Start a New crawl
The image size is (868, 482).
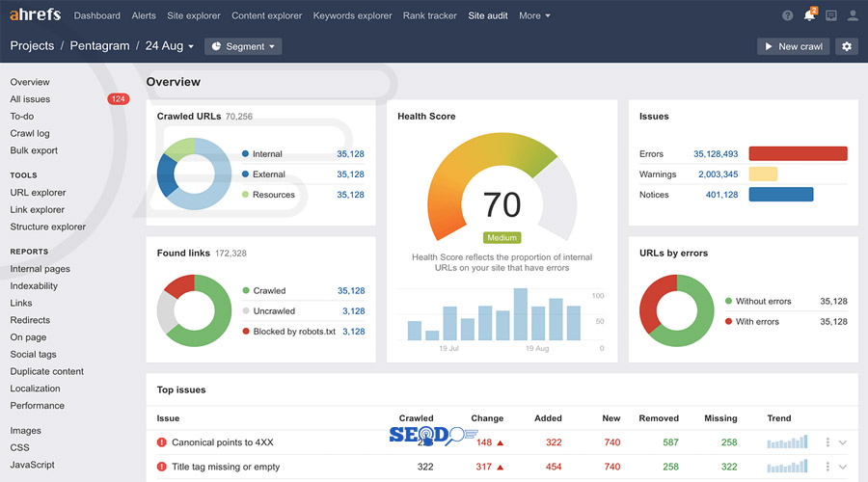click(794, 46)
